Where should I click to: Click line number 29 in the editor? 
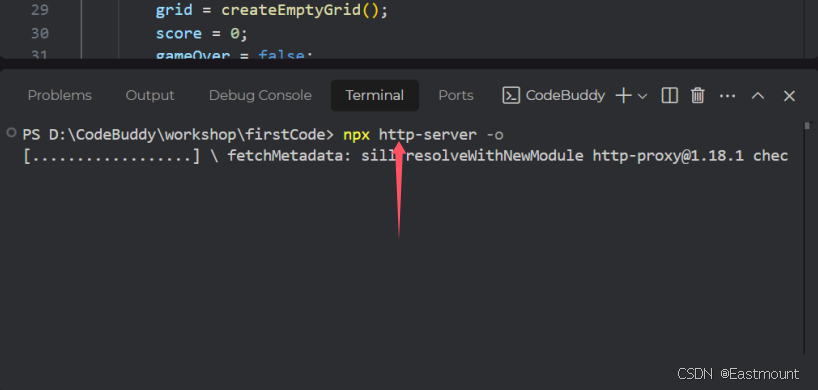coord(40,10)
